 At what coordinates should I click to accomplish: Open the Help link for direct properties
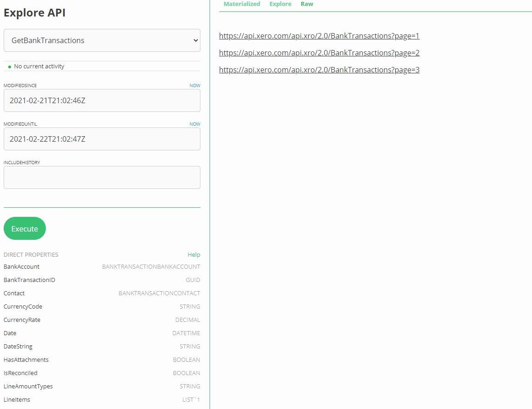pyautogui.click(x=194, y=254)
